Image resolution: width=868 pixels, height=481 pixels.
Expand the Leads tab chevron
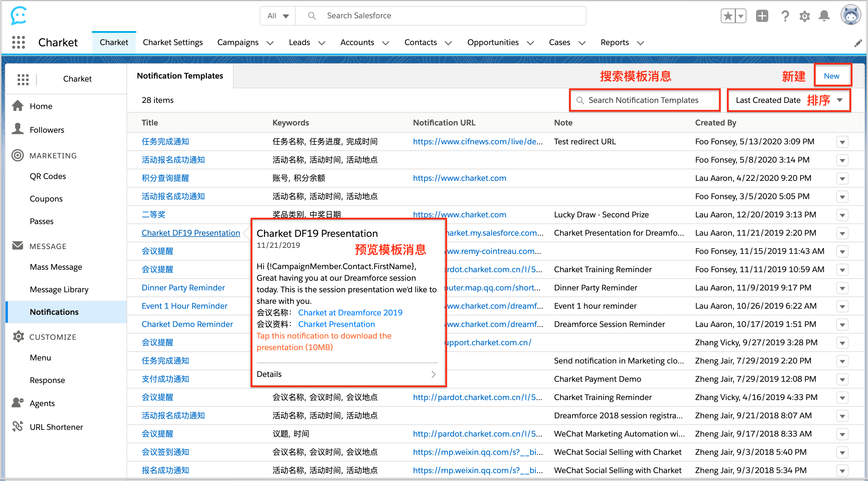[x=322, y=43]
